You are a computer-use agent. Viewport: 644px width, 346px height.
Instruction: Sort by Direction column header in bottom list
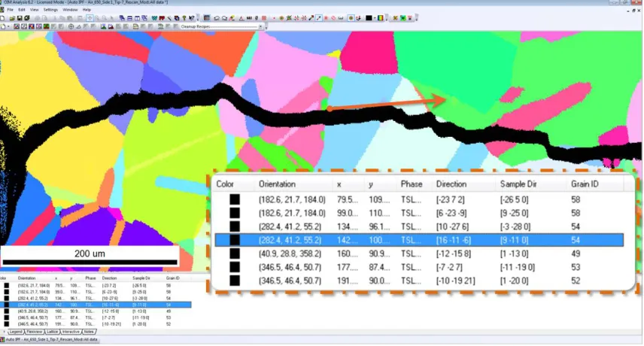pos(110,278)
